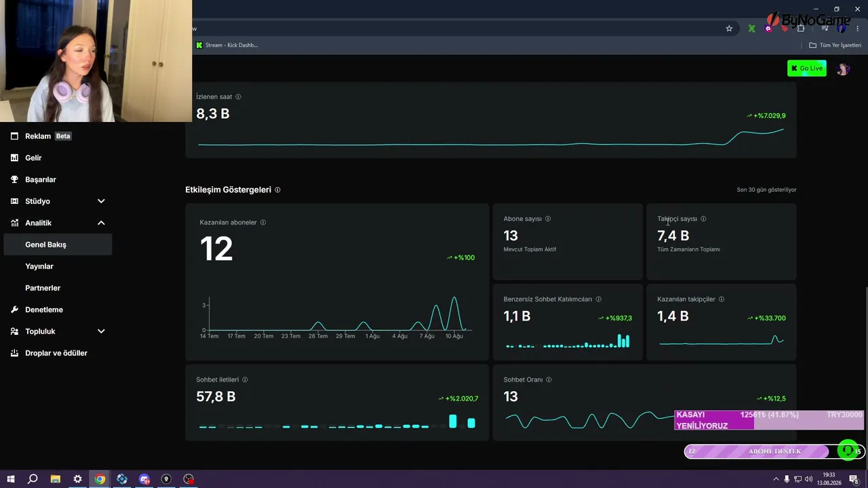Click the Son 30 gün gösteriliyor label

[x=766, y=190]
